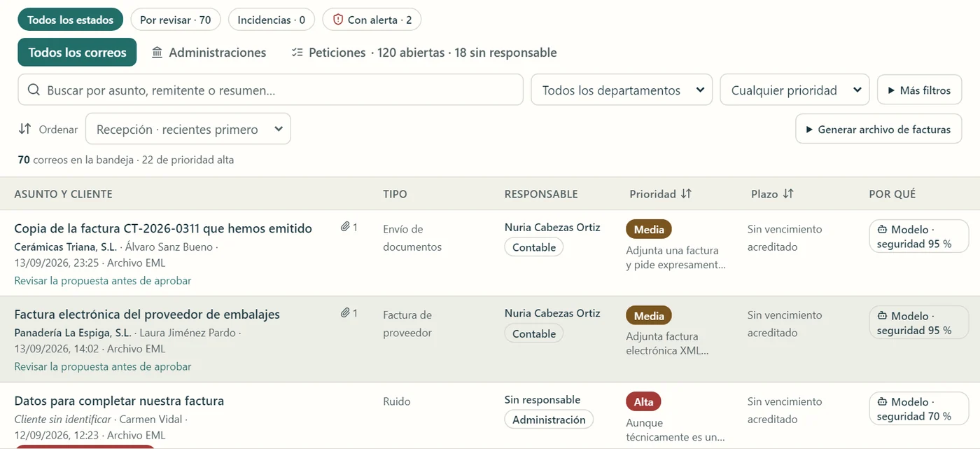Click the shield icon in Con alerta filter
Image resolution: width=980 pixels, height=449 pixels.
pyautogui.click(x=338, y=20)
